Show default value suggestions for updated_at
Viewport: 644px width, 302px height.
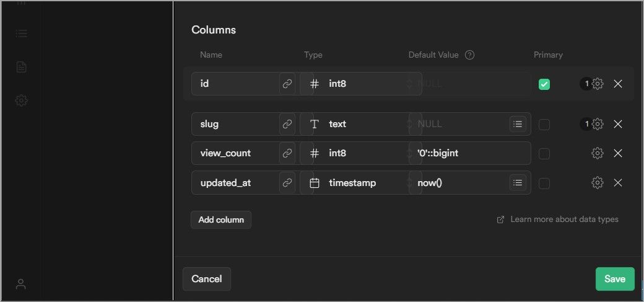tap(518, 183)
